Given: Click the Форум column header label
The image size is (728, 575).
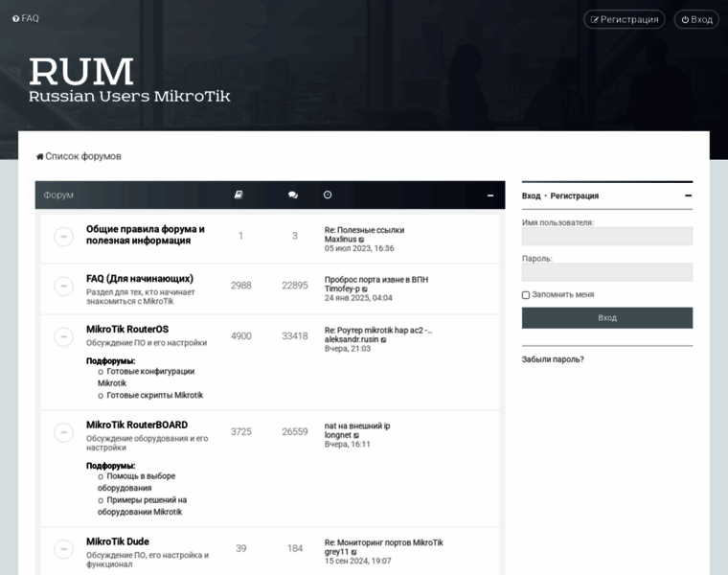Looking at the screenshot, I should 58,195.
